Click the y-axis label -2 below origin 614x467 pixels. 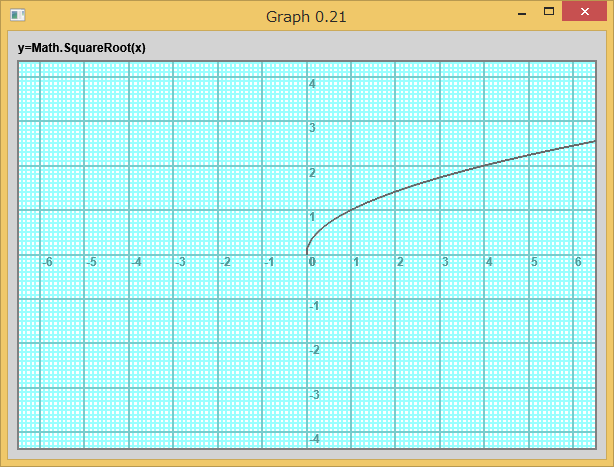pyautogui.click(x=314, y=350)
